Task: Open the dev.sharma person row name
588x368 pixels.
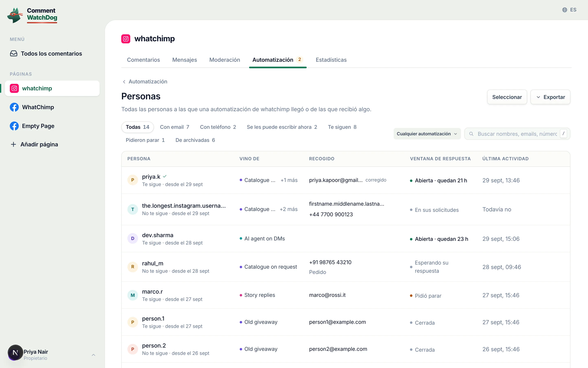Action: (158, 235)
